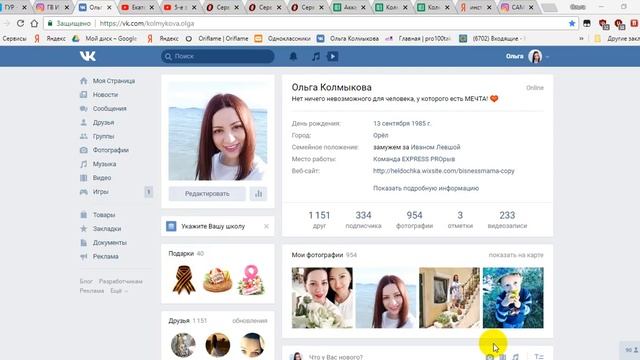Bookmark page with the star icon

click(572, 23)
